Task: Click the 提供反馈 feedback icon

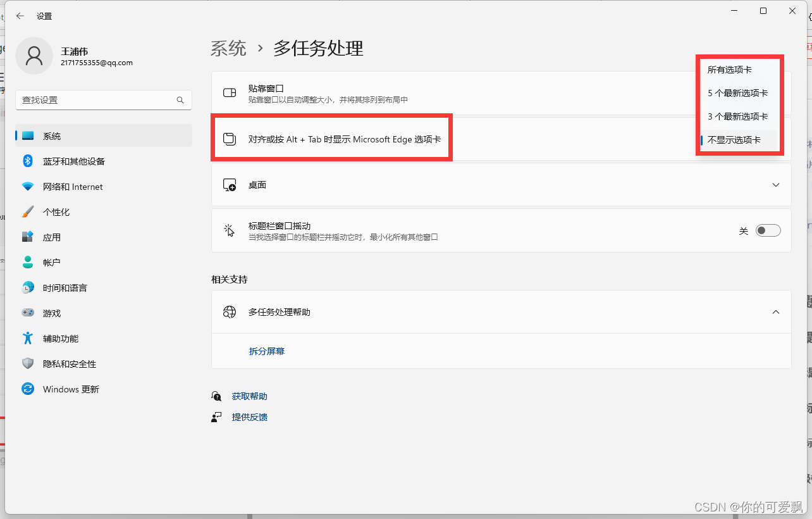Action: tap(217, 417)
